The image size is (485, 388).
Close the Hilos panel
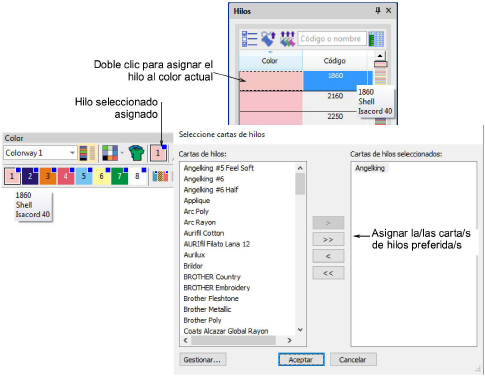(388, 11)
